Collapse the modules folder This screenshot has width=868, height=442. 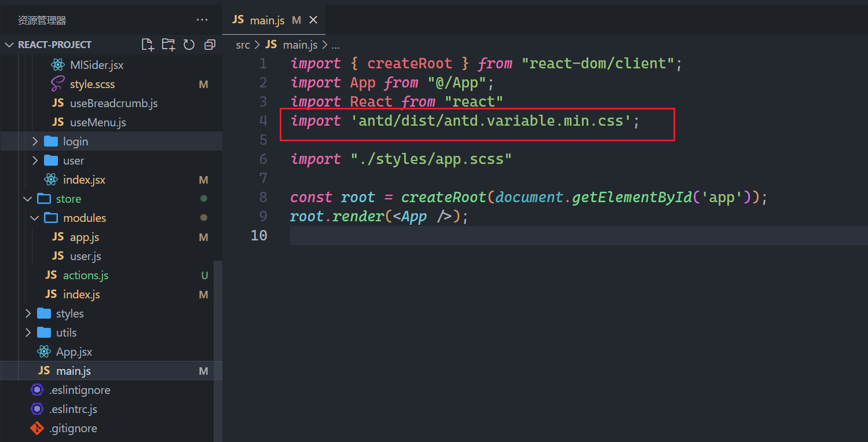click(111, 218)
